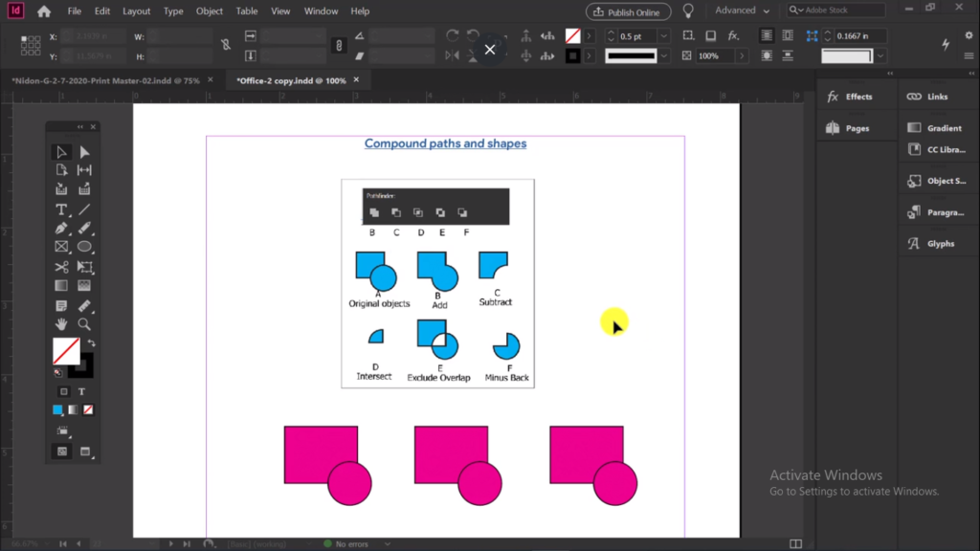Image resolution: width=980 pixels, height=551 pixels.
Task: Apply None with red slash button
Action: [x=88, y=409]
